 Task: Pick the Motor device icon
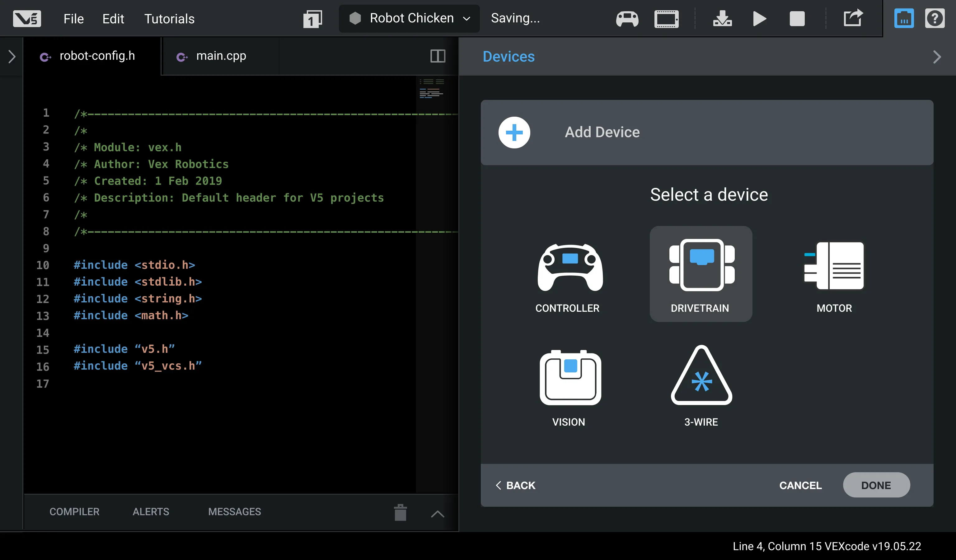point(834,266)
